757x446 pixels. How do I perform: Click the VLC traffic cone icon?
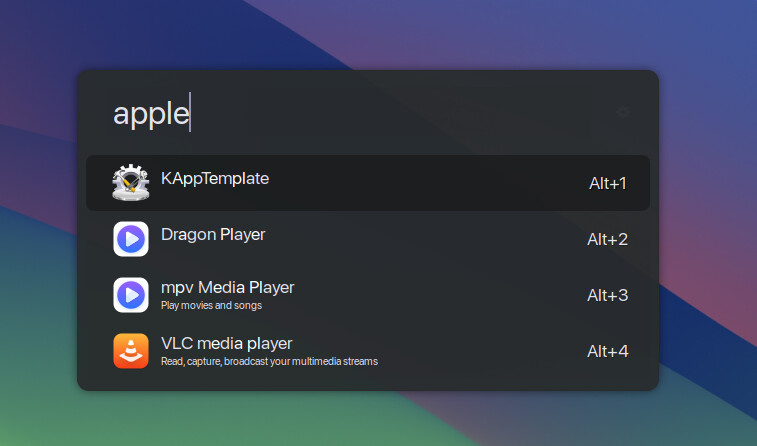[x=131, y=351]
